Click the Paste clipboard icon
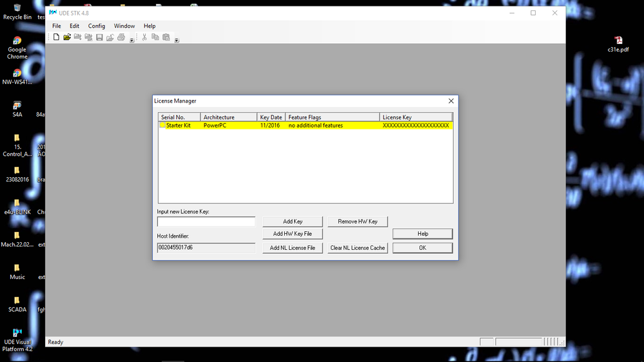 pos(166,37)
